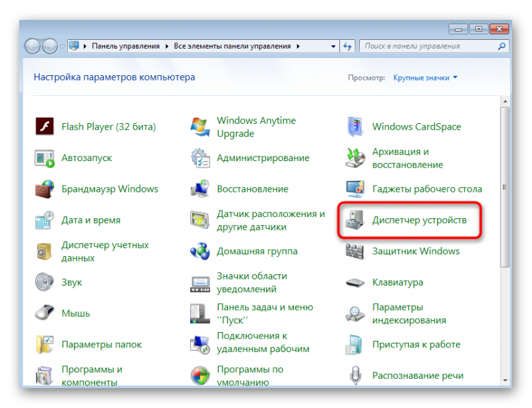
Task: Open the Датчик расположения map icon
Action: 200,220
